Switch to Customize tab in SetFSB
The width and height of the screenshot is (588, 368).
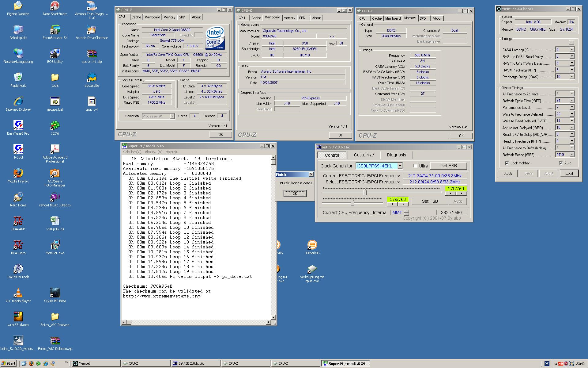click(364, 155)
